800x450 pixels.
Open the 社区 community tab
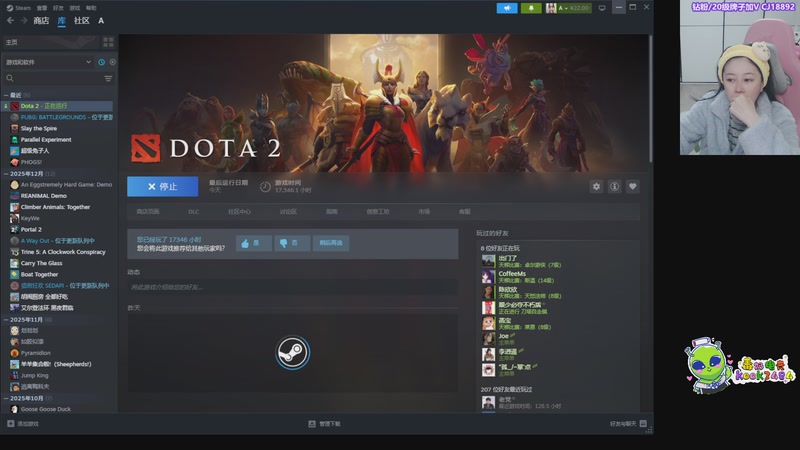point(81,20)
